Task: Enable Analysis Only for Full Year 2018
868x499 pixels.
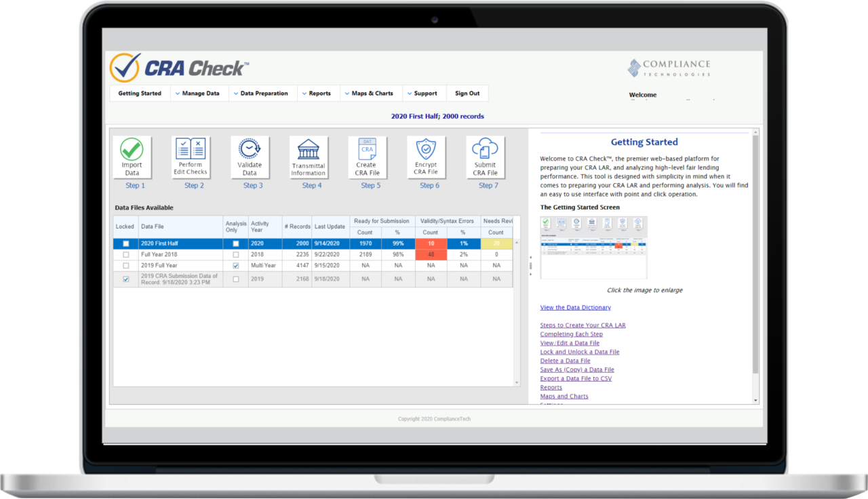Action: click(x=236, y=255)
